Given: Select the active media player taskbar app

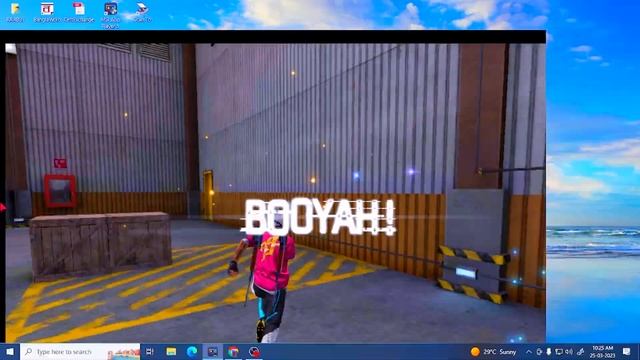Looking at the screenshot, I should [213, 351].
